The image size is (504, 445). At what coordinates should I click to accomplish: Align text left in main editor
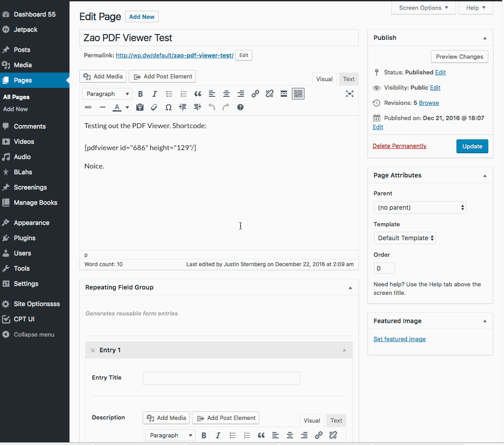pyautogui.click(x=212, y=94)
